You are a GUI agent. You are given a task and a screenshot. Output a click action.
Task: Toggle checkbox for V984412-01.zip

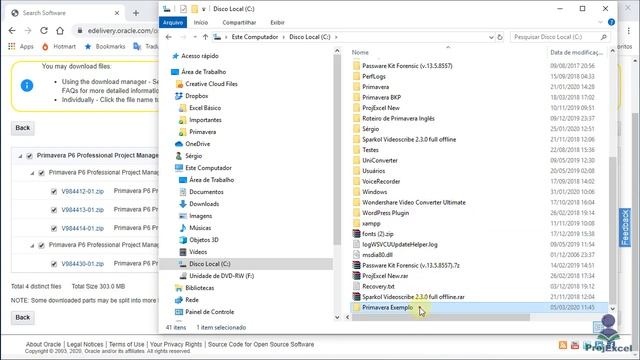(54, 191)
